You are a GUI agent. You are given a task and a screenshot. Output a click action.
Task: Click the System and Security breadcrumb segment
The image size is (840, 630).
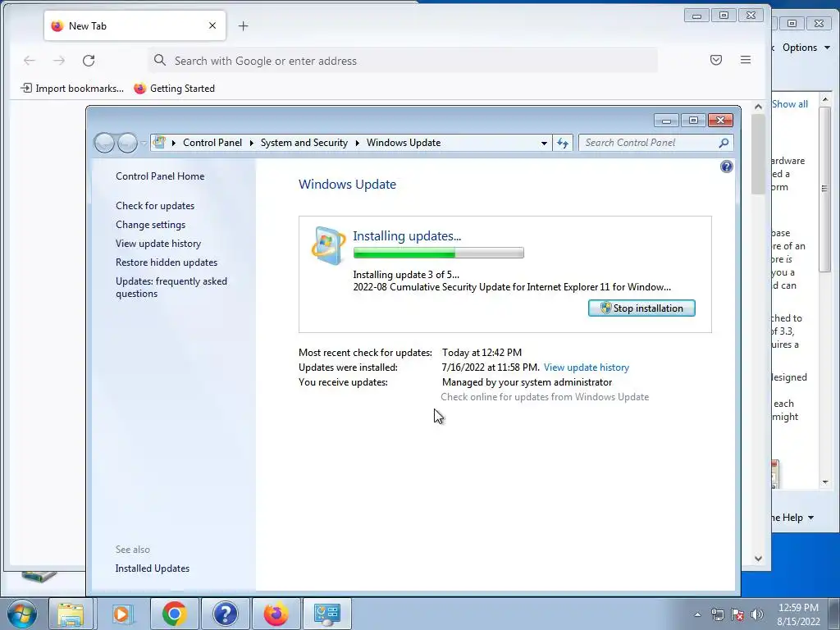tap(304, 143)
